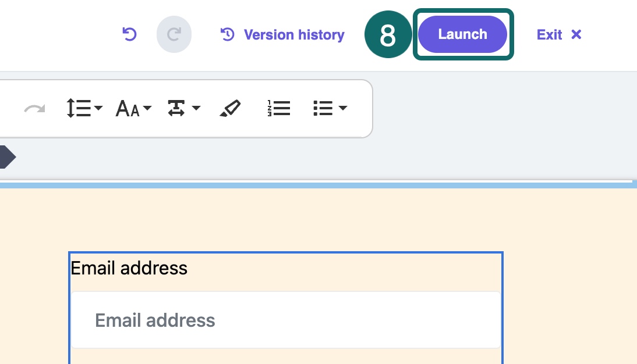637x364 pixels.
Task: Open the Version history link
Action: tap(294, 35)
